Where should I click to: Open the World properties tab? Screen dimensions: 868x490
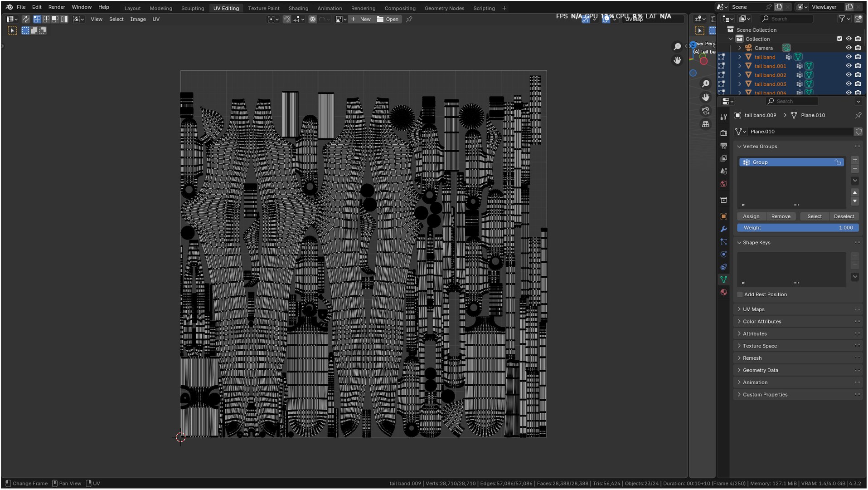point(723,184)
